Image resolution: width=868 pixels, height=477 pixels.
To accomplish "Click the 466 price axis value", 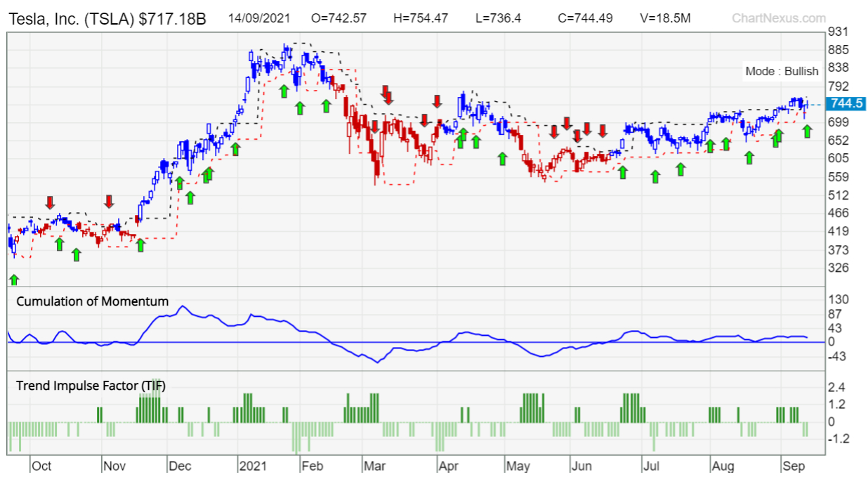I will [840, 214].
